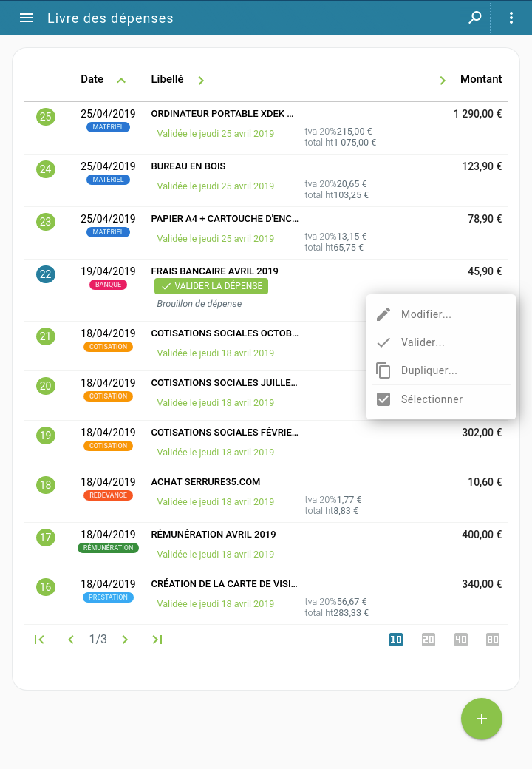Click the pink BANQUE category tag
This screenshot has width=532, height=769.
(x=108, y=285)
